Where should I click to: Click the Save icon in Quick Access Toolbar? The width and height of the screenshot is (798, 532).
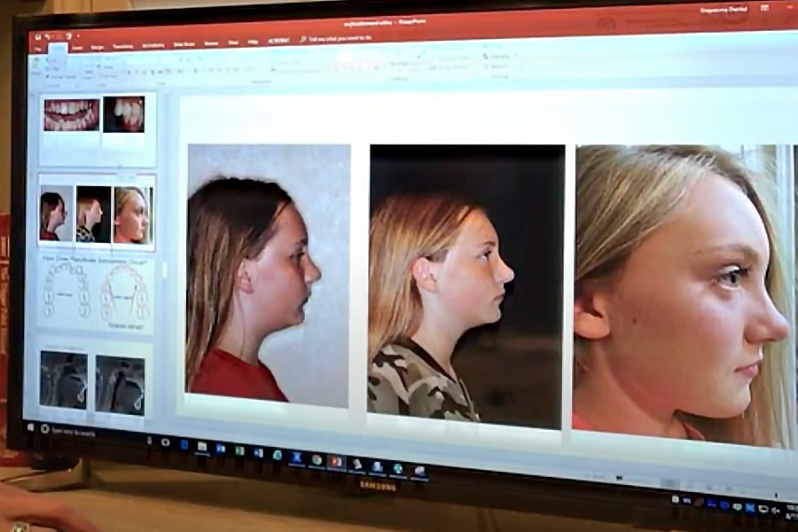coord(37,36)
